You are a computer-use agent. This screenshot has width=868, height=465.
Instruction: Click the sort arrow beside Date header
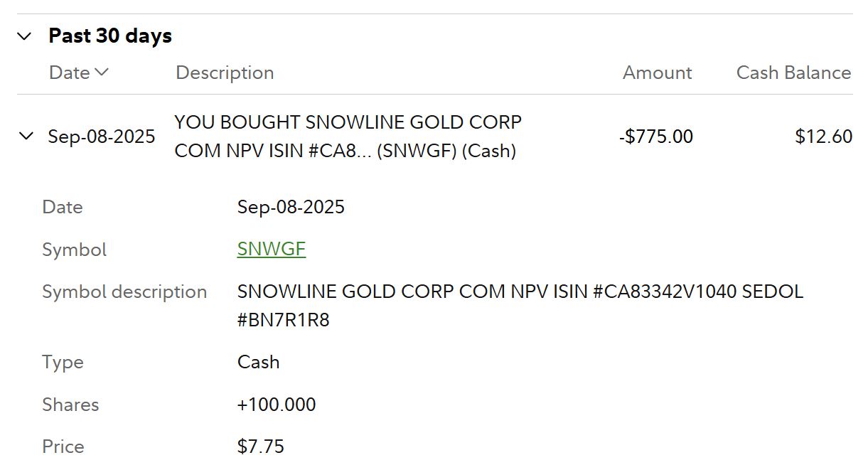click(102, 72)
